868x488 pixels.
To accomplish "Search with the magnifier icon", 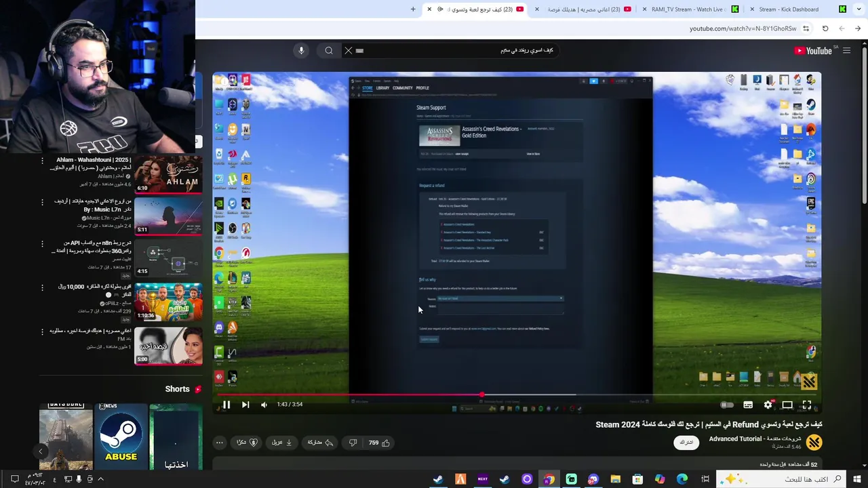I will [329, 50].
